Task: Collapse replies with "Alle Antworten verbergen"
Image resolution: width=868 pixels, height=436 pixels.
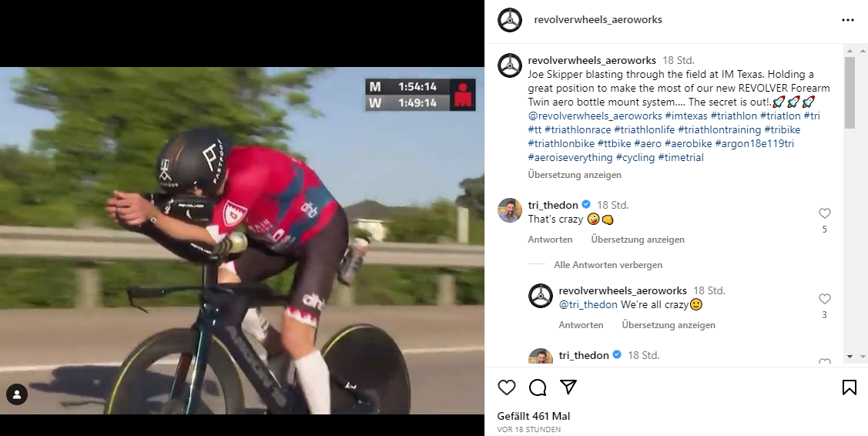Action: tap(608, 265)
